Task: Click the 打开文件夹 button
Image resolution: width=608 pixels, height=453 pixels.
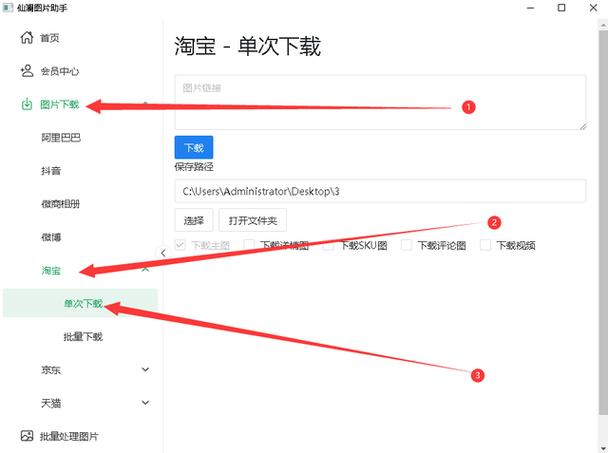Action: pyautogui.click(x=256, y=220)
